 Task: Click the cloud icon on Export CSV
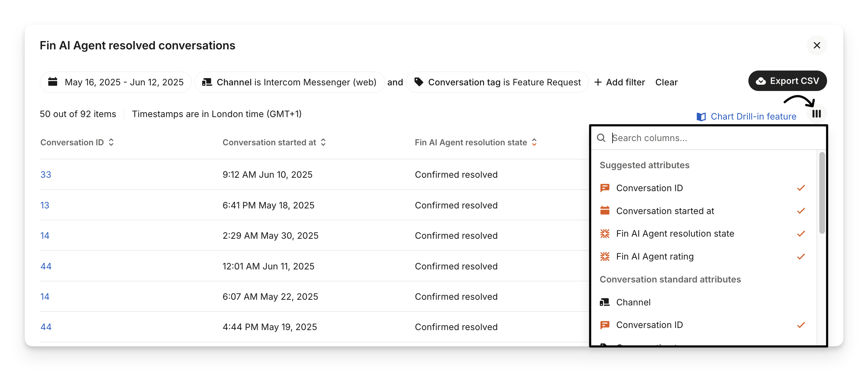point(761,81)
